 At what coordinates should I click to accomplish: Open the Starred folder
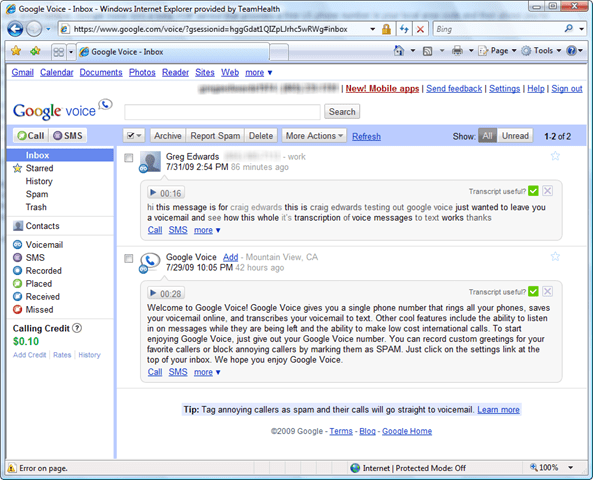39,168
